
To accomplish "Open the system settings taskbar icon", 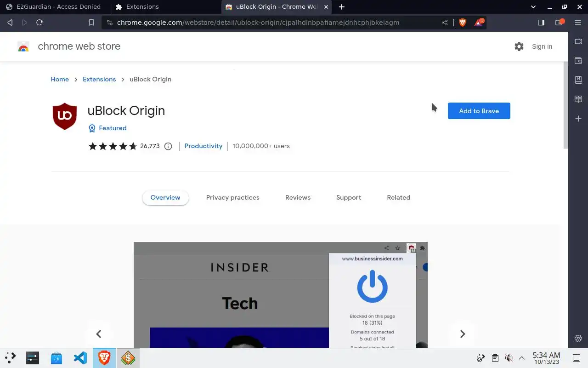I will point(33,358).
